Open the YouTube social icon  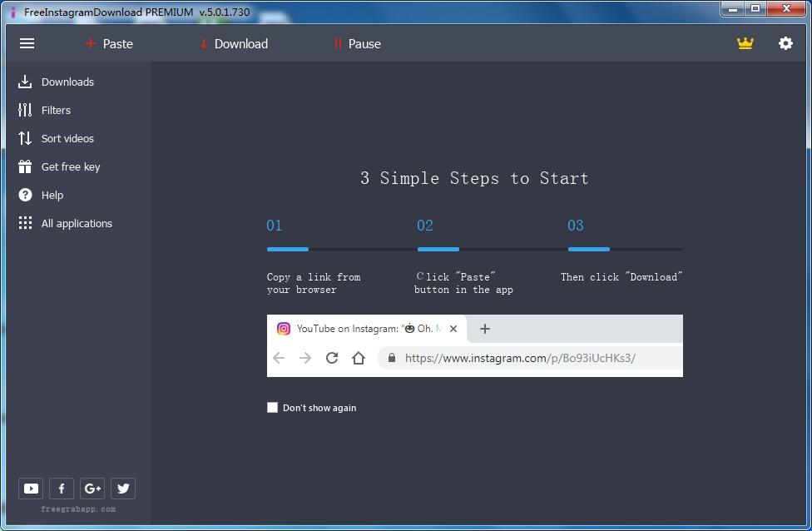[x=31, y=489]
